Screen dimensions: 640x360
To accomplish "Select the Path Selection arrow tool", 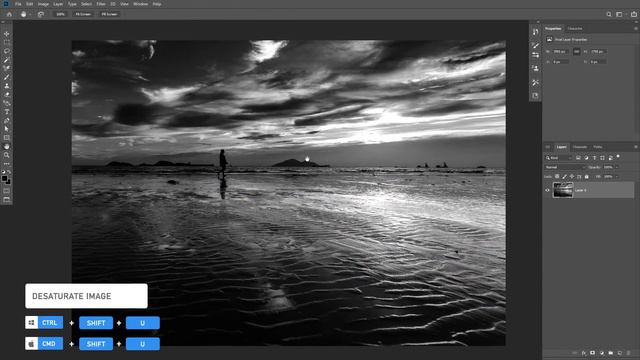I will [7, 129].
